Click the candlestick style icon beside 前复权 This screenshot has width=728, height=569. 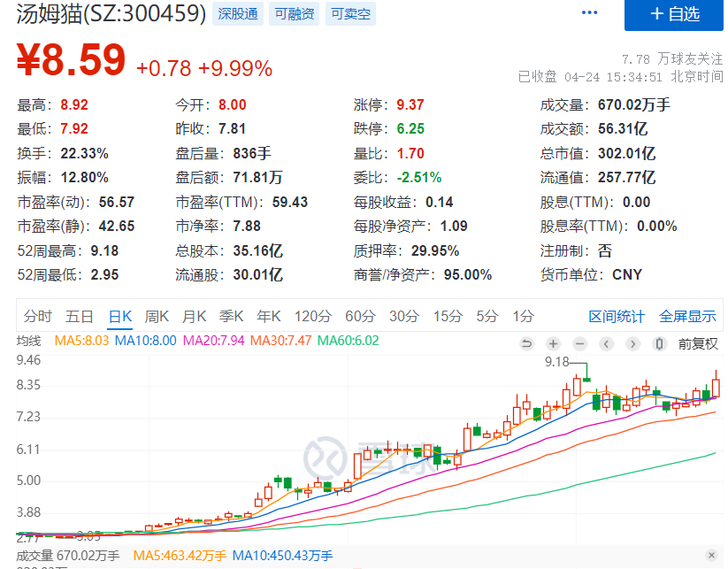click(659, 343)
